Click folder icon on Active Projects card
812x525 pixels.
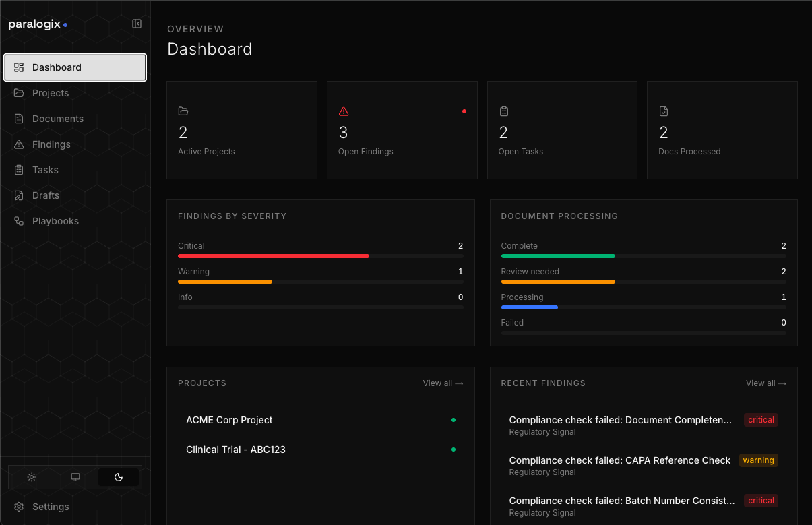tap(183, 111)
